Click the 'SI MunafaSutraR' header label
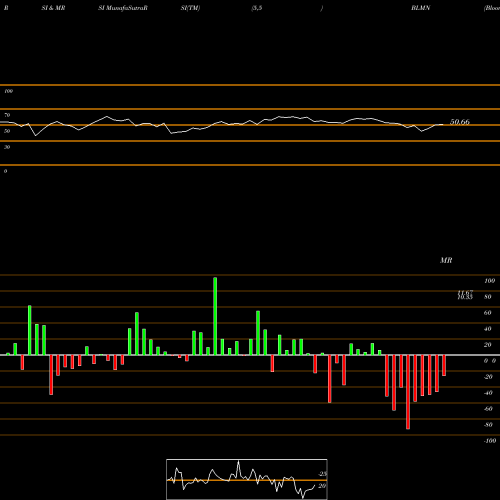This screenshot has width=500, height=500. pos(123,8)
